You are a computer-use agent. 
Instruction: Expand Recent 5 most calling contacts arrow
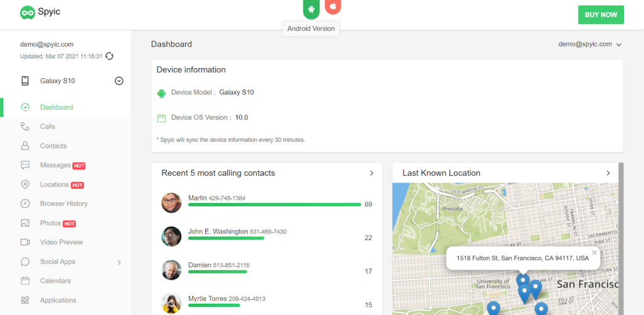[x=371, y=173]
